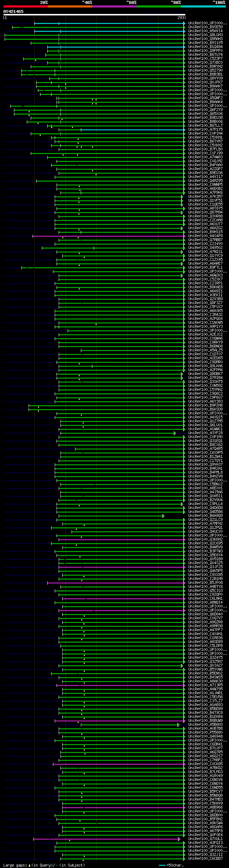The height and width of the screenshot is (868, 229).
Task: Select hit UniRef100_C2IRP1
Action: tap(205, 283)
